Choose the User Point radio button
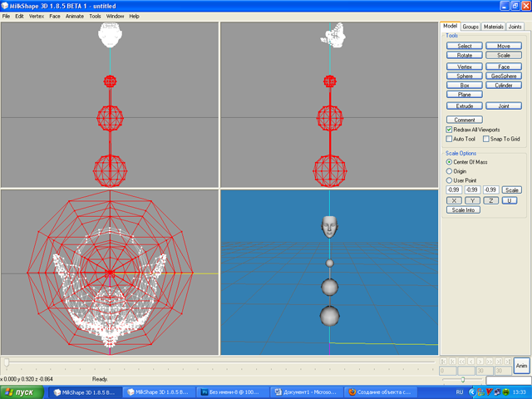This screenshot has height=399, width=532. (x=450, y=180)
